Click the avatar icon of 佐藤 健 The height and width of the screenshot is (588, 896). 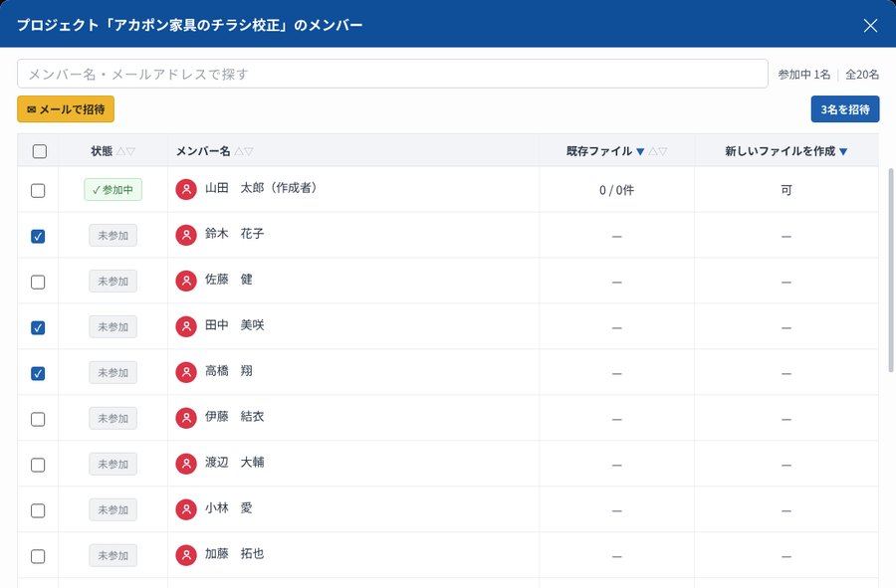click(x=186, y=281)
